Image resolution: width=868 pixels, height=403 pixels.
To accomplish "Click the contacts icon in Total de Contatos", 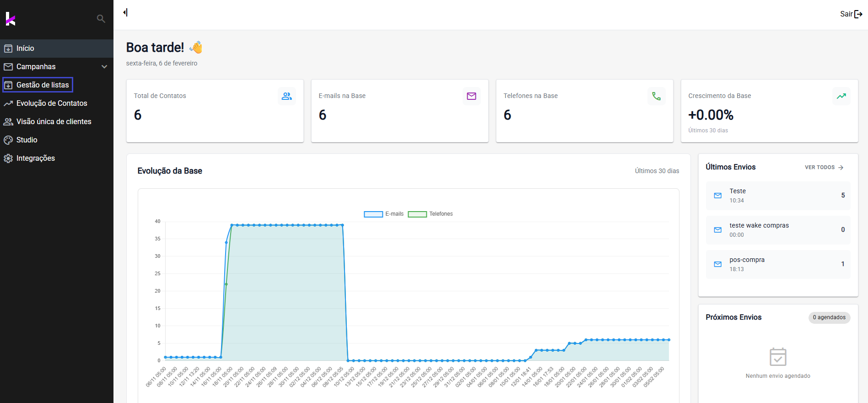I will click(287, 96).
